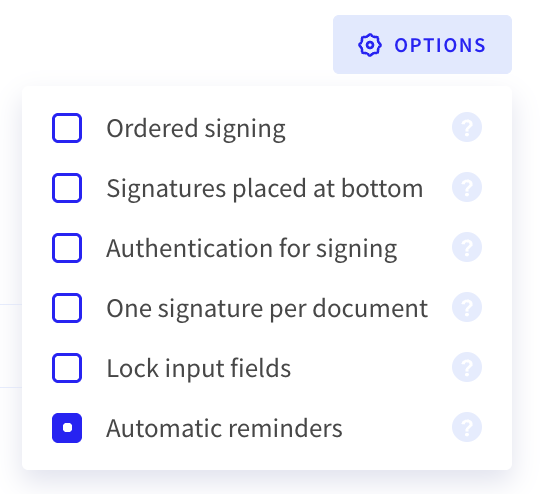Image resolution: width=546 pixels, height=494 pixels.
Task: Click the One signature per document text
Action: point(267,309)
